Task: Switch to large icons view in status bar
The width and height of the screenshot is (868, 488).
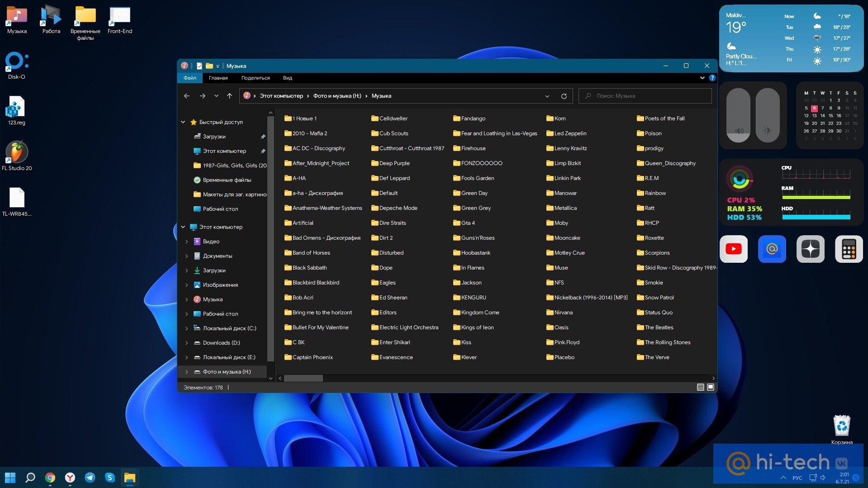Action: tap(711, 387)
